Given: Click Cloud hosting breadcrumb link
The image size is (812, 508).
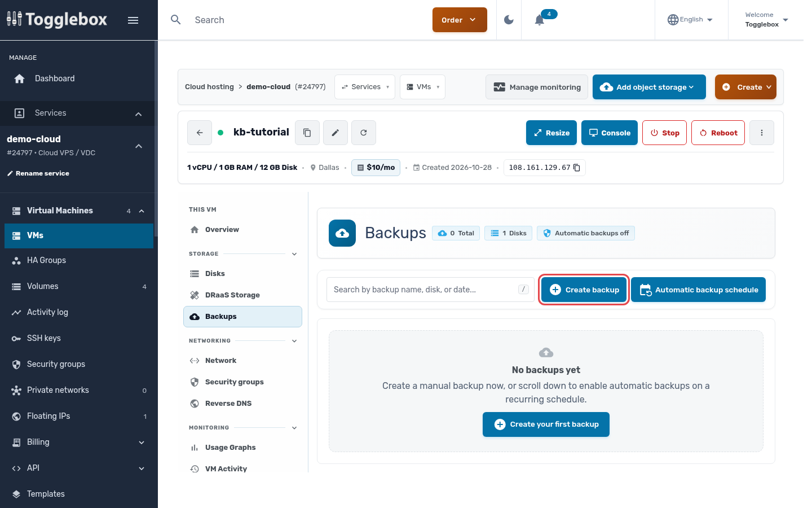Looking at the screenshot, I should click(209, 87).
